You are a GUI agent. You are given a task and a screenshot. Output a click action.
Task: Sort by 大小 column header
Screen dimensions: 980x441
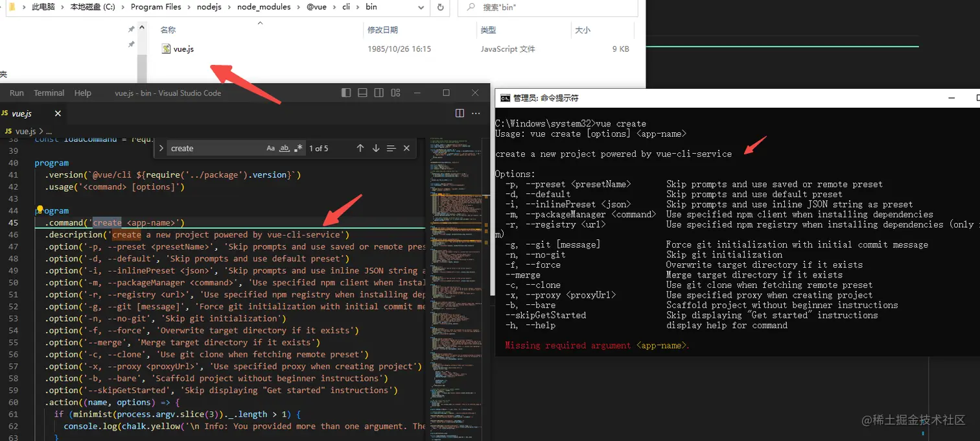(582, 30)
